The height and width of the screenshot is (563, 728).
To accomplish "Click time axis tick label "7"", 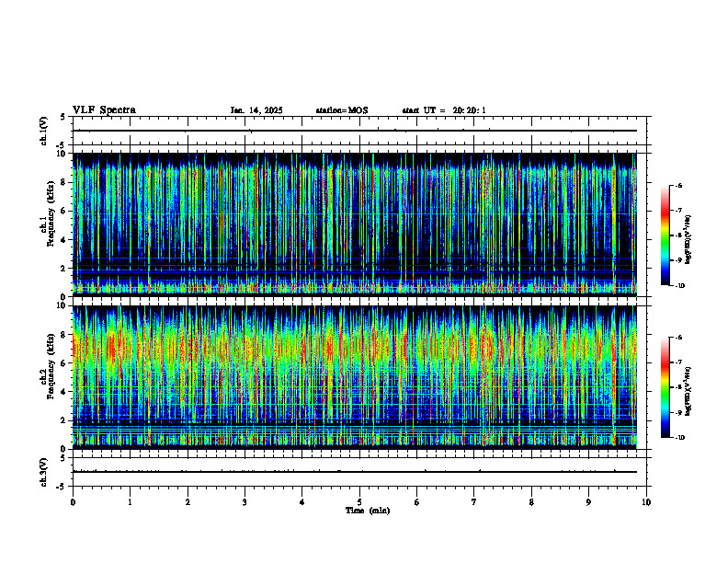I will [474, 502].
